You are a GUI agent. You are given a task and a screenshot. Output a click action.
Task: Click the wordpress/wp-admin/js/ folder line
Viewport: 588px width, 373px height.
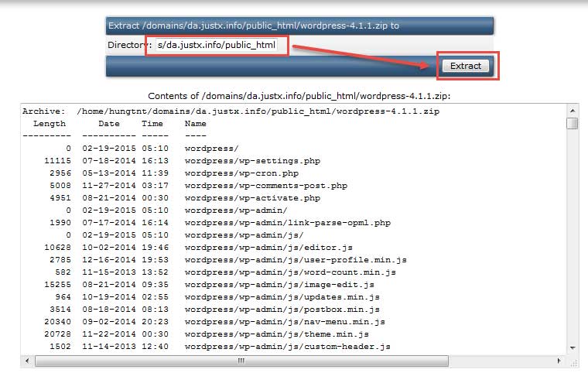click(x=244, y=235)
